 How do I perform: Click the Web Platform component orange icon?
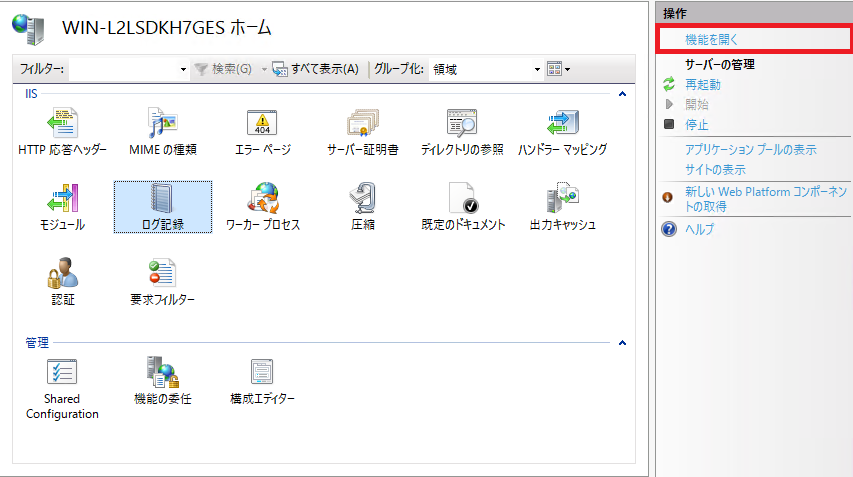pyautogui.click(x=667, y=197)
